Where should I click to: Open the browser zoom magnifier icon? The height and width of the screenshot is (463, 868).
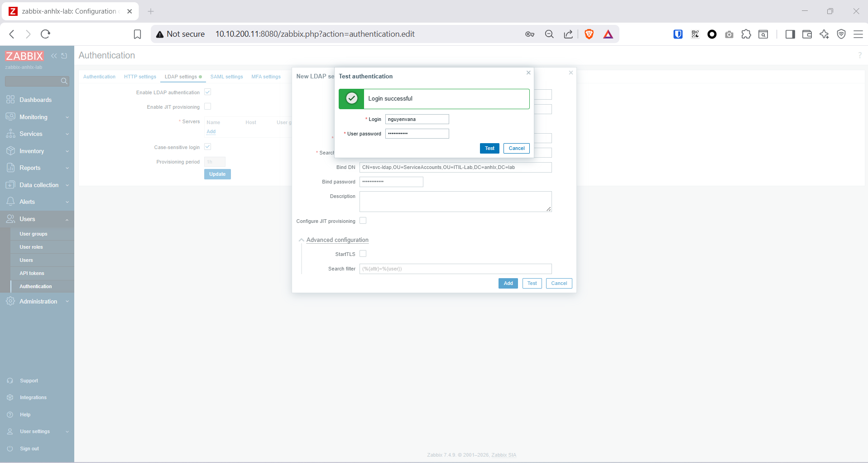(x=549, y=34)
